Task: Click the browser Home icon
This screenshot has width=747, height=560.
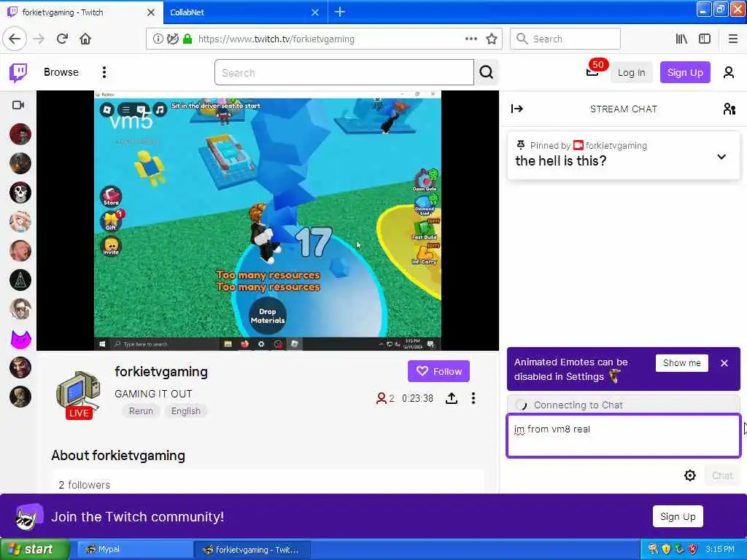Action: click(x=85, y=39)
